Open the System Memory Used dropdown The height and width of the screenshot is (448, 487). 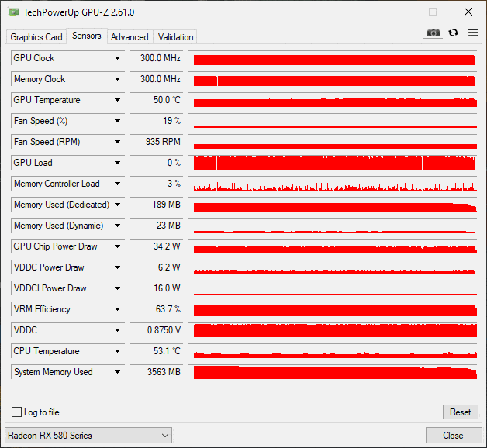click(x=117, y=372)
